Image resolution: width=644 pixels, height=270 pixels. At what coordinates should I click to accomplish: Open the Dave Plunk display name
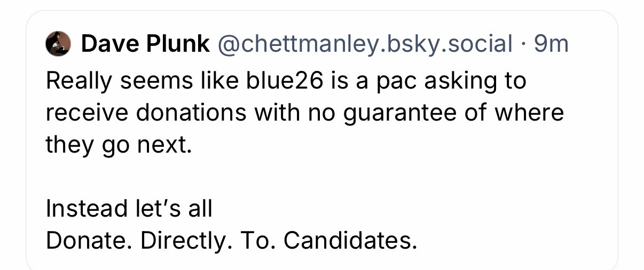click(x=145, y=44)
